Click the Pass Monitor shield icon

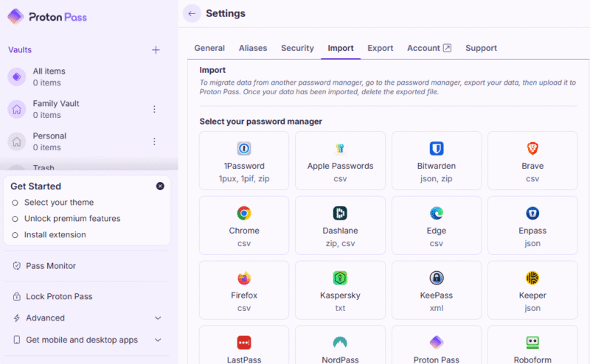click(x=16, y=266)
